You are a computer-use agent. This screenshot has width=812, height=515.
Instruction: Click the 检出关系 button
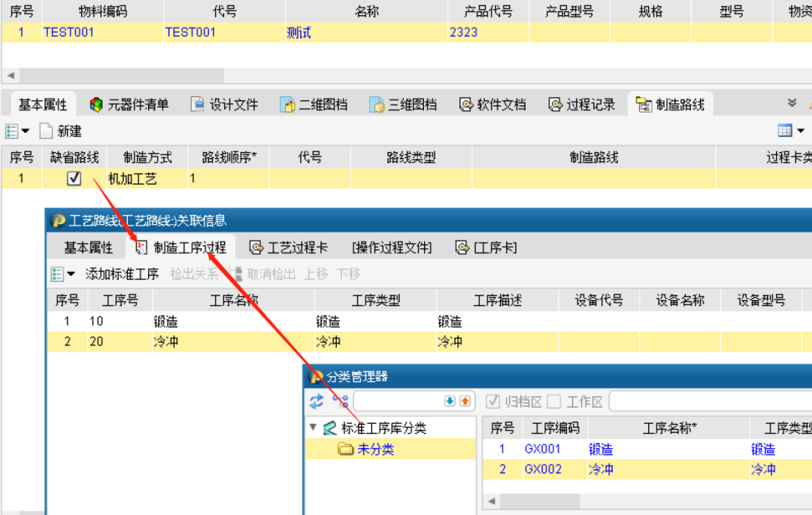(x=194, y=274)
